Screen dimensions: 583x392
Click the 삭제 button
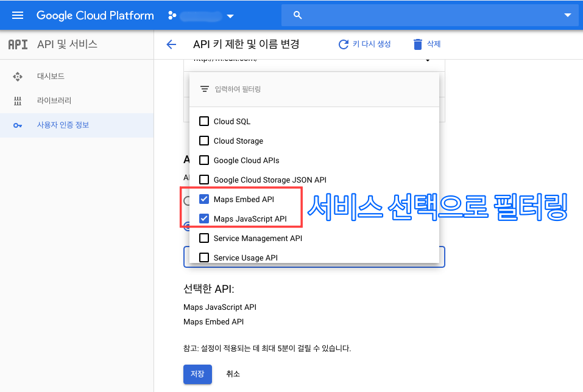434,44
